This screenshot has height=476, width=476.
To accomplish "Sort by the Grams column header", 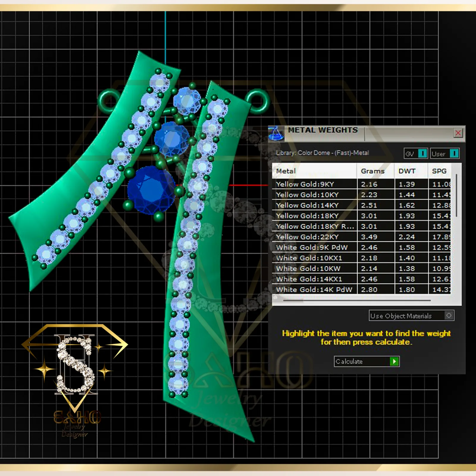I will click(376, 171).
